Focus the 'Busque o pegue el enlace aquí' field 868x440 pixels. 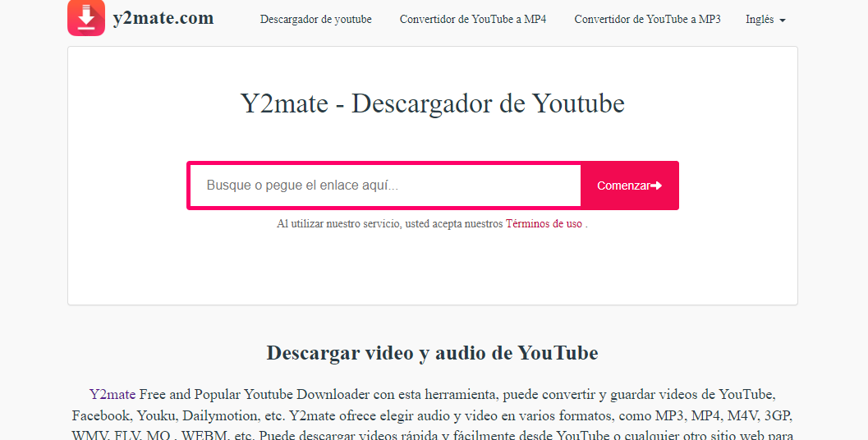click(x=386, y=186)
